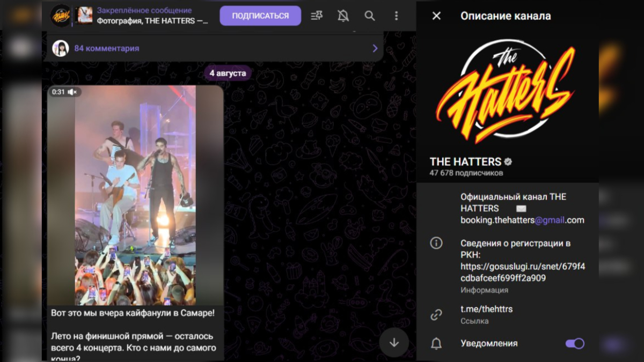Toggle the Уведомления notifications switch

(575, 344)
